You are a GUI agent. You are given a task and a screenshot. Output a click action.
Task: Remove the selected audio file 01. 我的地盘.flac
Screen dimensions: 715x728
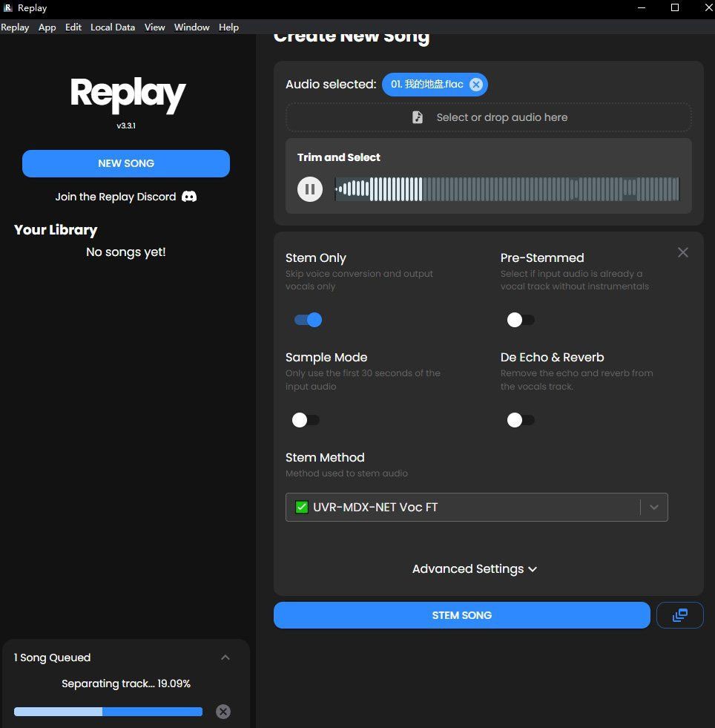coord(476,84)
